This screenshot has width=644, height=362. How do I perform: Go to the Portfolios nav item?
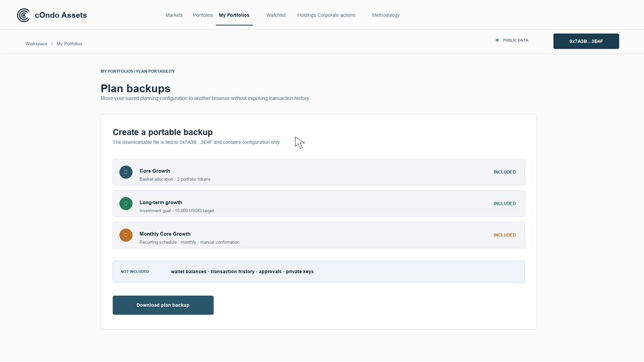coord(203,15)
